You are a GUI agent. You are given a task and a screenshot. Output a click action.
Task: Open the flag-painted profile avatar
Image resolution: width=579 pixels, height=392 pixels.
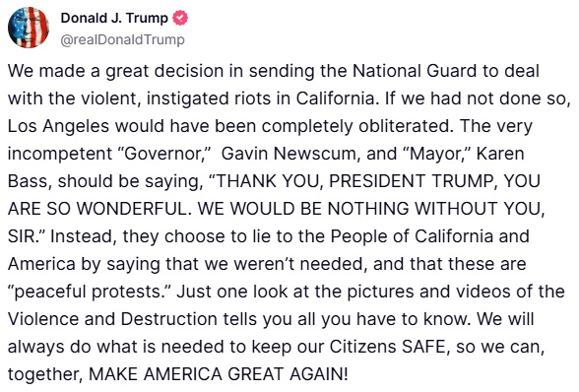[29, 28]
